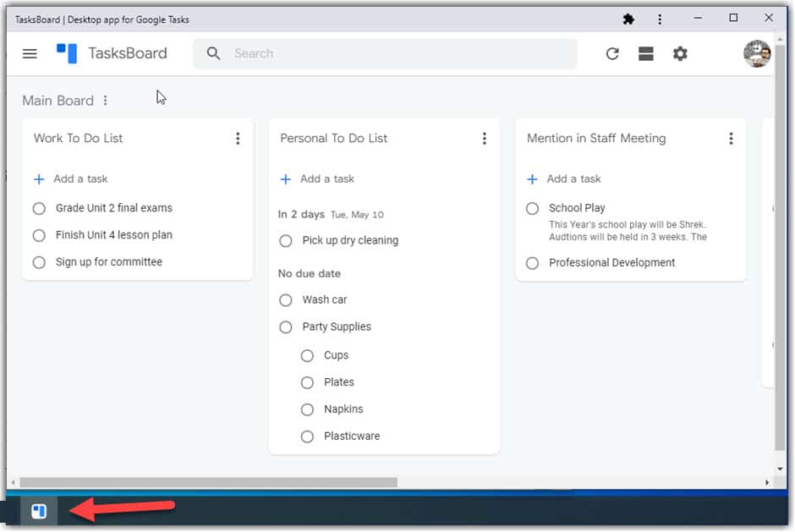Viewport: 795px width, 532px height.
Task: Open the Cups subtask
Action: point(336,355)
